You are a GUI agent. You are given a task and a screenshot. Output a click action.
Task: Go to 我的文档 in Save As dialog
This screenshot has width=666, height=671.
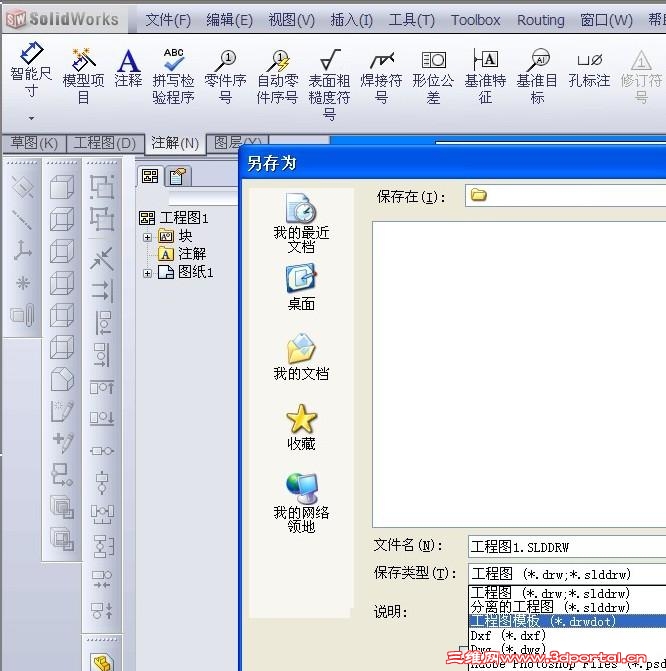pos(301,356)
